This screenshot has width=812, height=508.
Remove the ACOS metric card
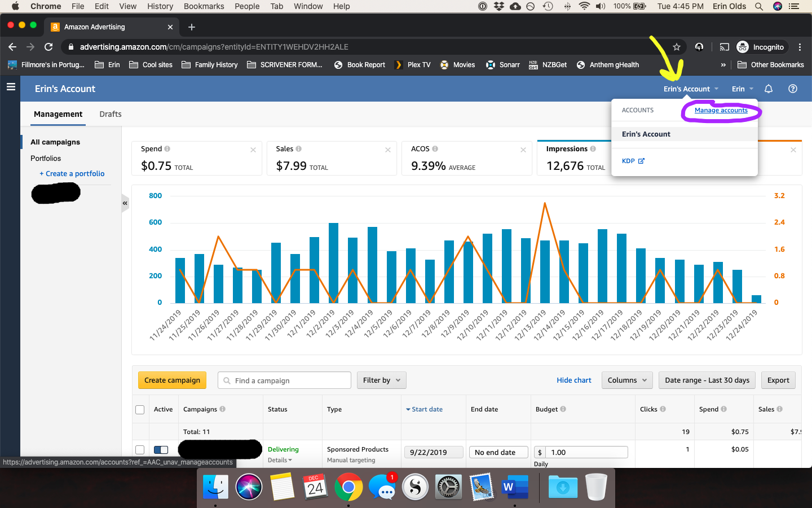pyautogui.click(x=523, y=150)
